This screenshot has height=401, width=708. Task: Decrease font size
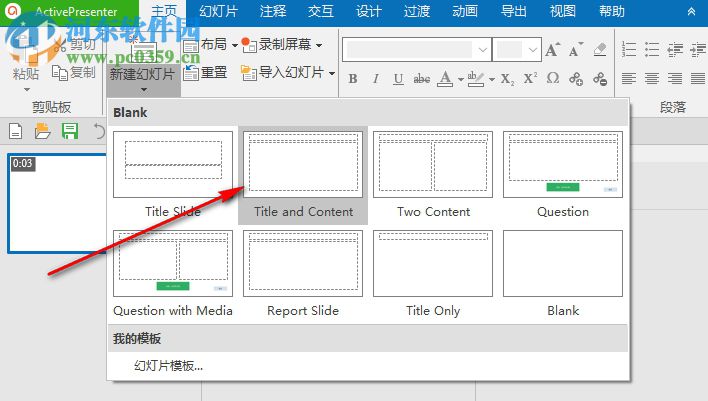(575, 50)
